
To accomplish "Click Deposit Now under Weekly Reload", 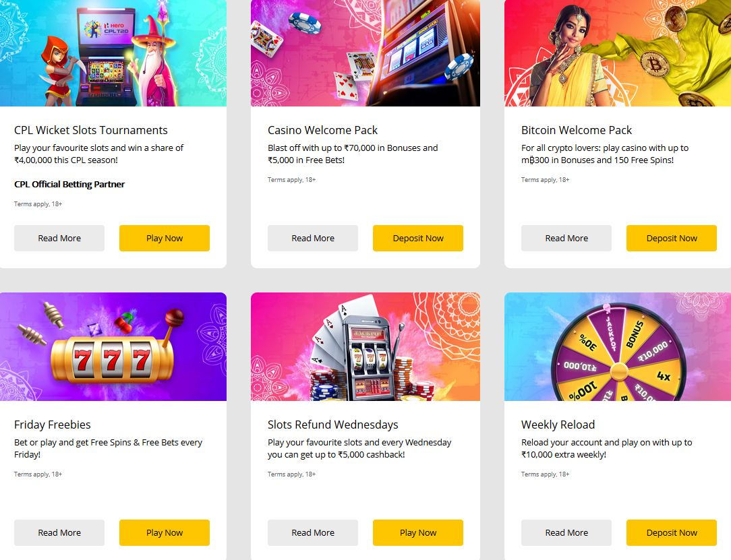I will [x=672, y=532].
